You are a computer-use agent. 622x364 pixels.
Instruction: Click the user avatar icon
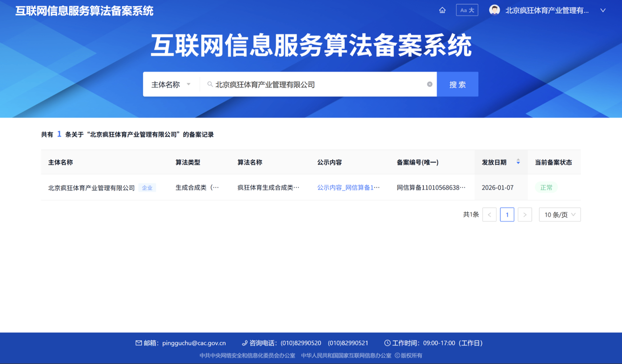tap(494, 10)
